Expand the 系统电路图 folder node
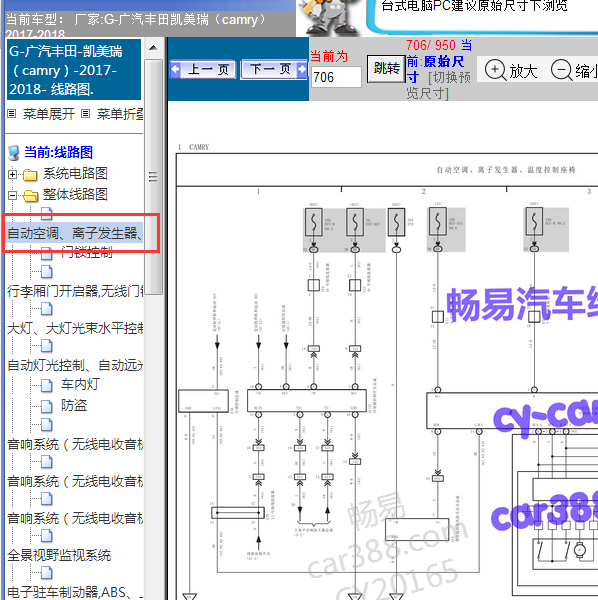 tap(12, 174)
